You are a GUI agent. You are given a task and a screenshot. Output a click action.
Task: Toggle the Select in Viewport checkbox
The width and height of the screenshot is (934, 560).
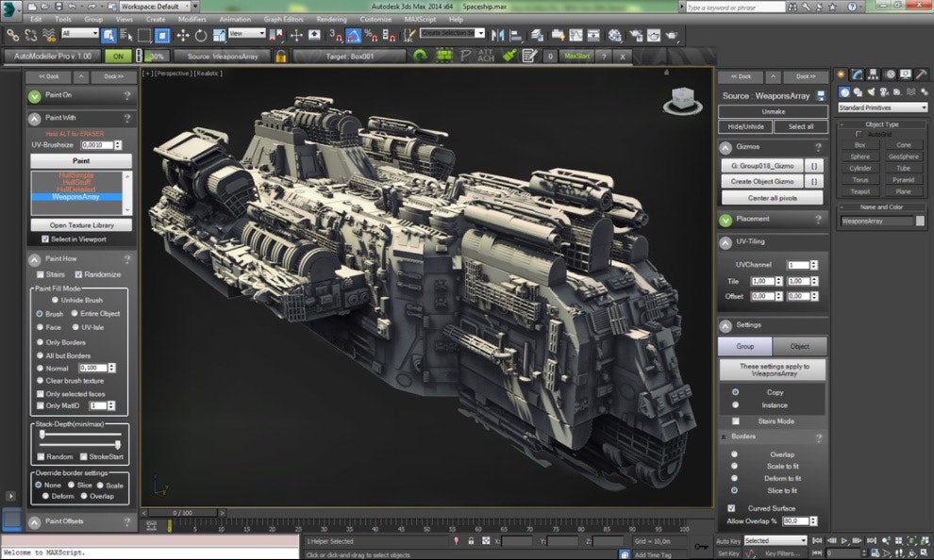pyautogui.click(x=46, y=237)
